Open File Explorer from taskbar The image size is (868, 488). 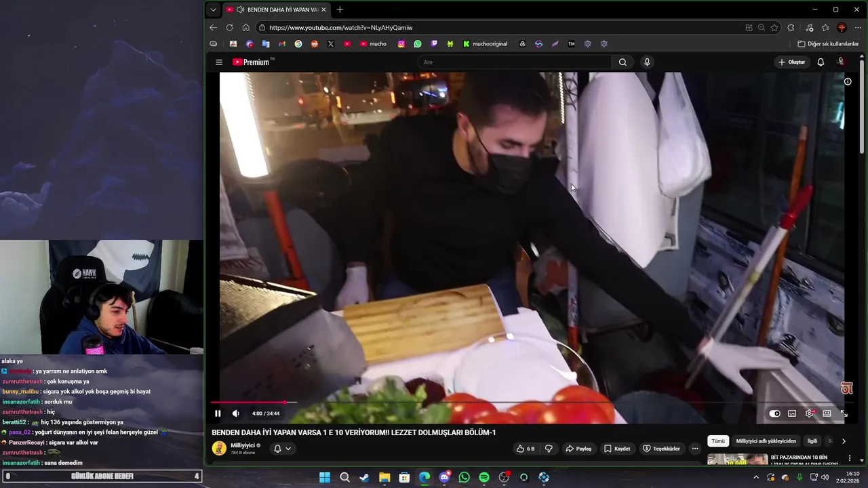click(x=384, y=477)
